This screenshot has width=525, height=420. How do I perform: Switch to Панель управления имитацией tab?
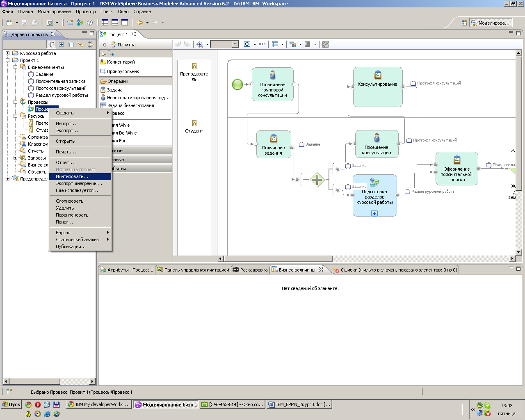(x=193, y=270)
